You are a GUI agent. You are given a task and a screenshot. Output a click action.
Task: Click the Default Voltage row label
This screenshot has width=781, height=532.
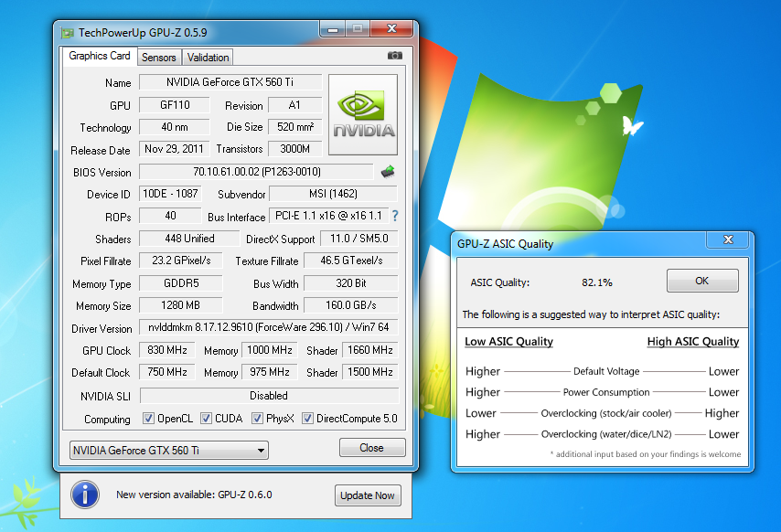pyautogui.click(x=606, y=371)
